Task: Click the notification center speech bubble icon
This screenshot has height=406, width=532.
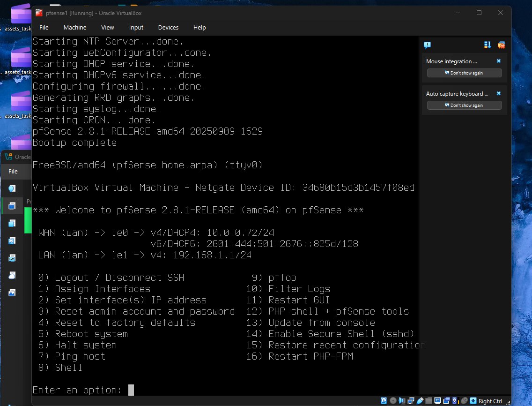Action: tap(427, 45)
